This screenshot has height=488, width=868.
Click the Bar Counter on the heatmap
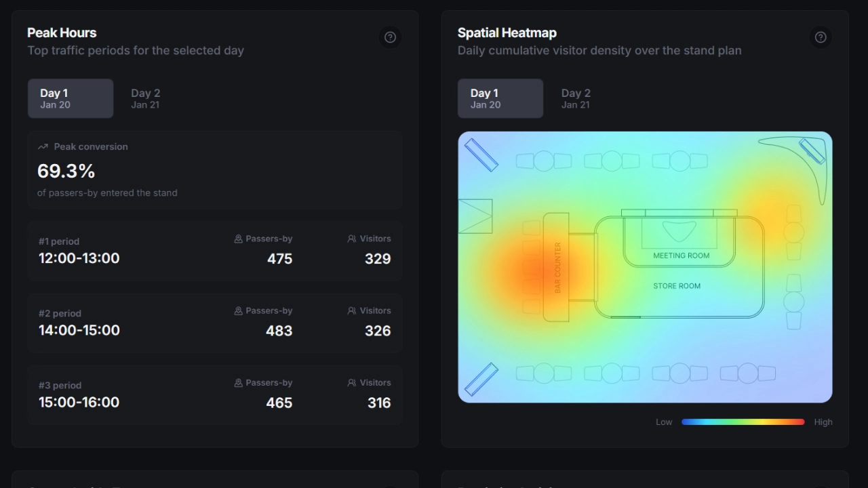point(557,267)
